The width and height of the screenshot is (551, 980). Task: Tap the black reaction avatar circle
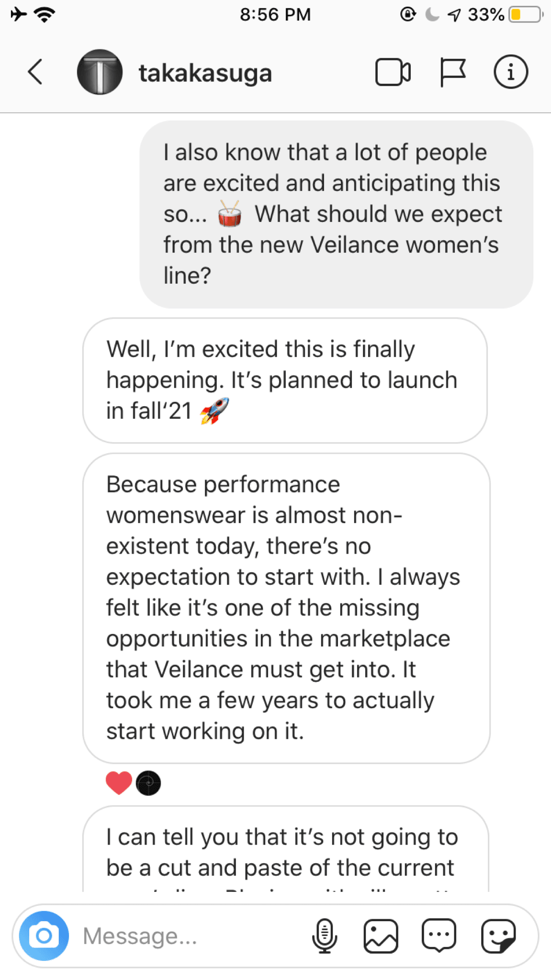click(148, 783)
